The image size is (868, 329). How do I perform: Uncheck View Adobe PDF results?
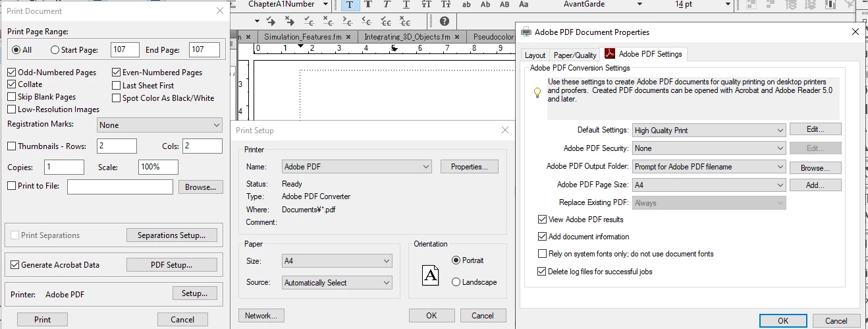[x=542, y=219]
